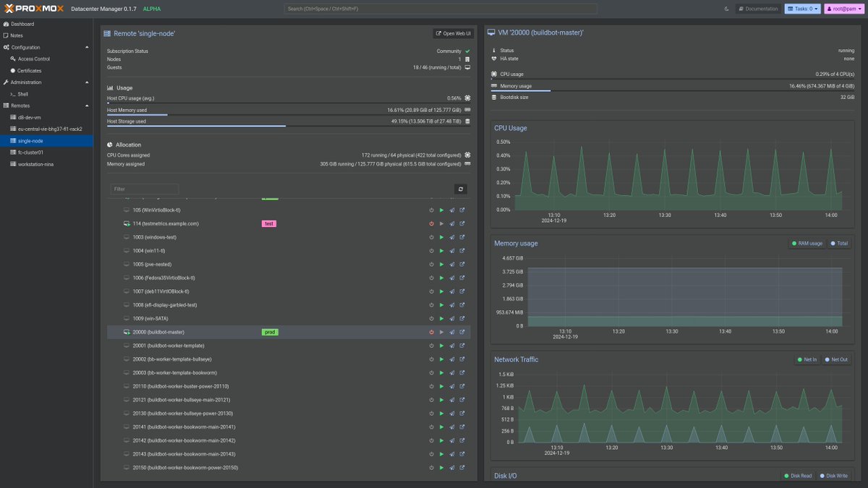Collapse the Remotes sidebar section
This screenshot has width=868, height=488.
(88, 106)
